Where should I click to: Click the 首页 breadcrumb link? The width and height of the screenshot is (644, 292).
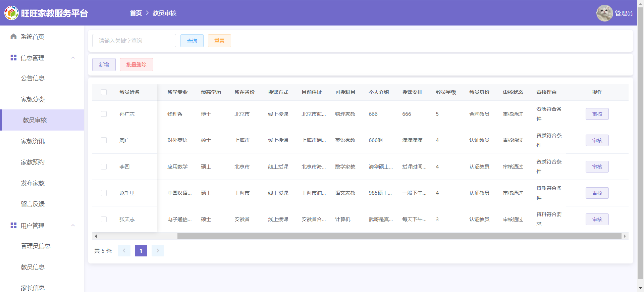136,13
